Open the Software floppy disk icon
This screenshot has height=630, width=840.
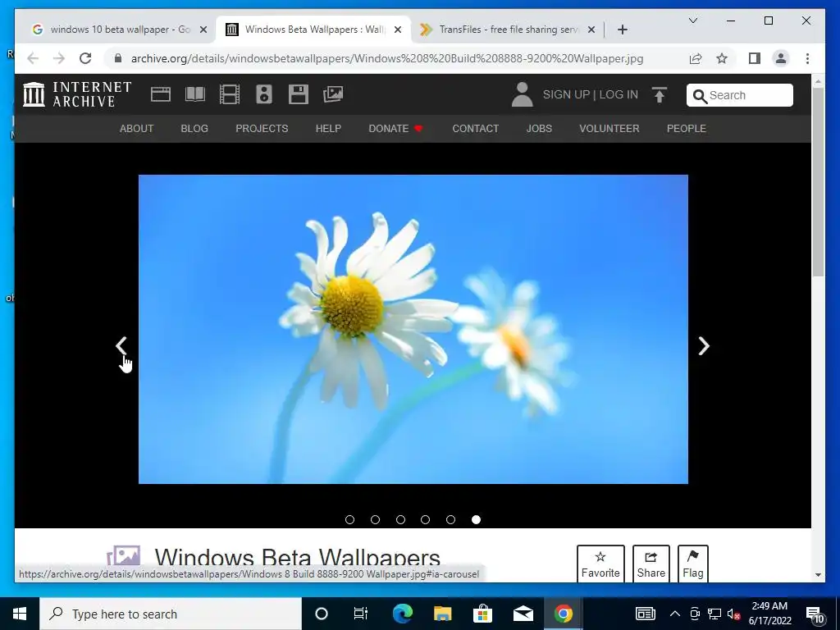pyautogui.click(x=299, y=94)
